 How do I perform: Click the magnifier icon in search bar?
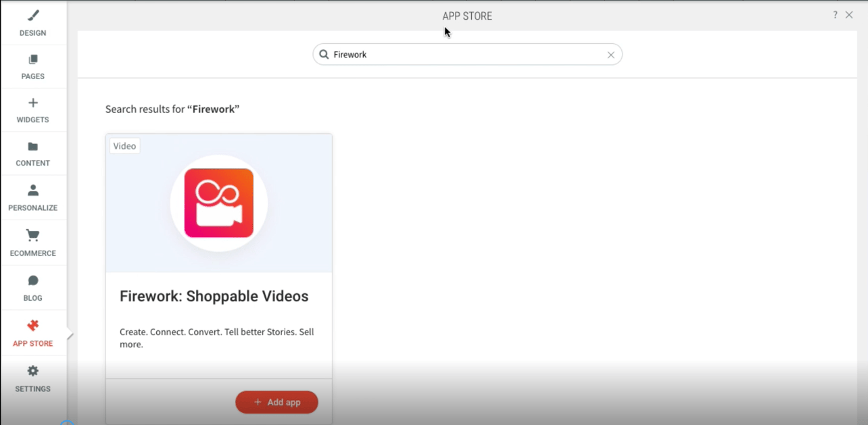tap(324, 55)
